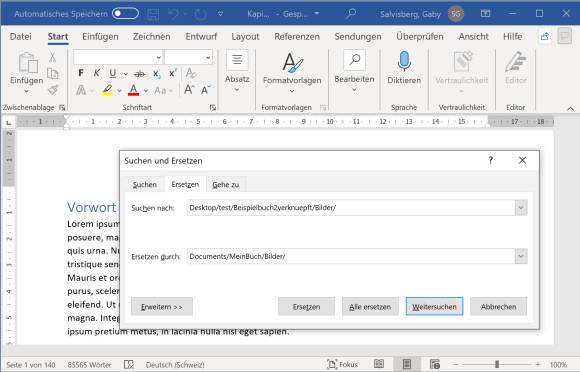Open ribbon display options icon
580x372 pixels.
pyautogui.click(x=485, y=14)
